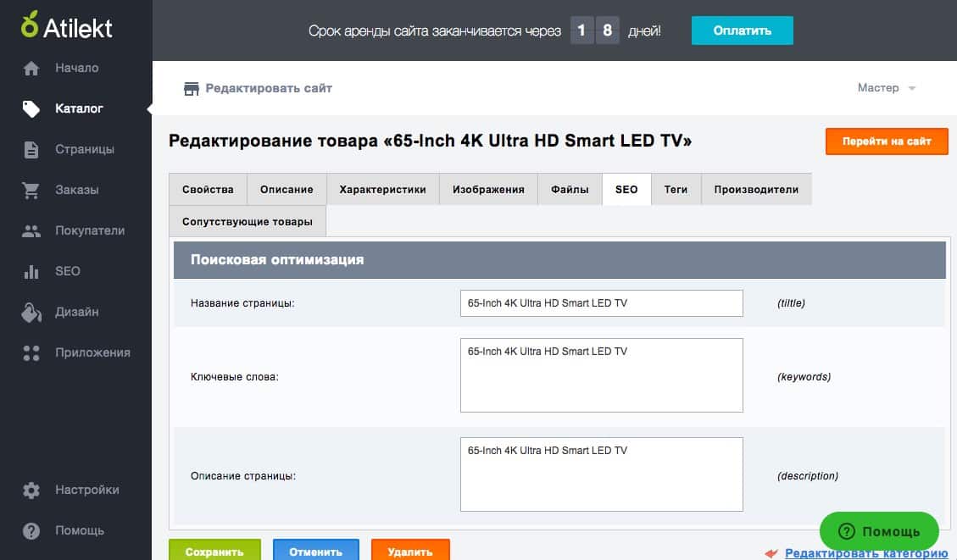Open the Редактировать категорию link
Image resolution: width=957 pixels, height=560 pixels.
pos(866,553)
